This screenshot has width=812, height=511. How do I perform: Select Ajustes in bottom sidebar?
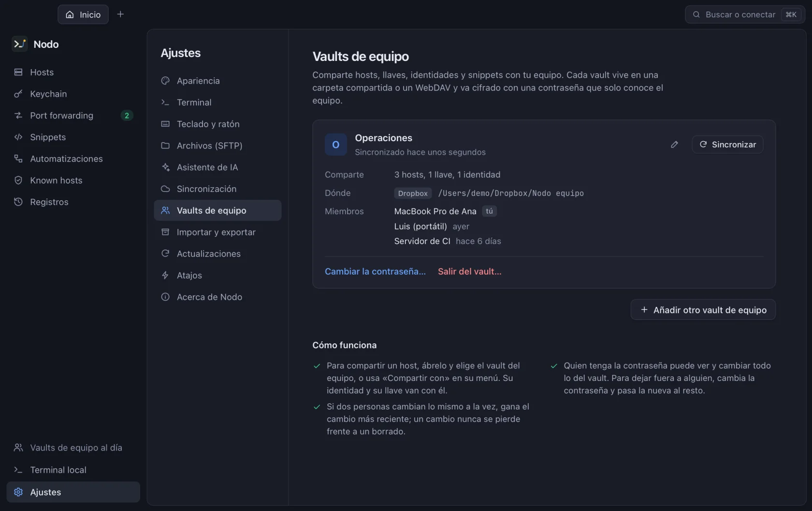(x=73, y=492)
